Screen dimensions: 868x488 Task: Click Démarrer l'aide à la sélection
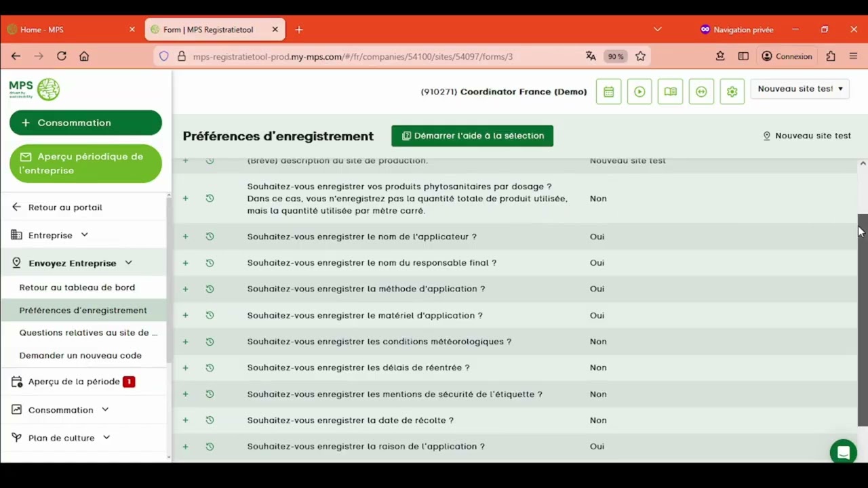(x=472, y=136)
